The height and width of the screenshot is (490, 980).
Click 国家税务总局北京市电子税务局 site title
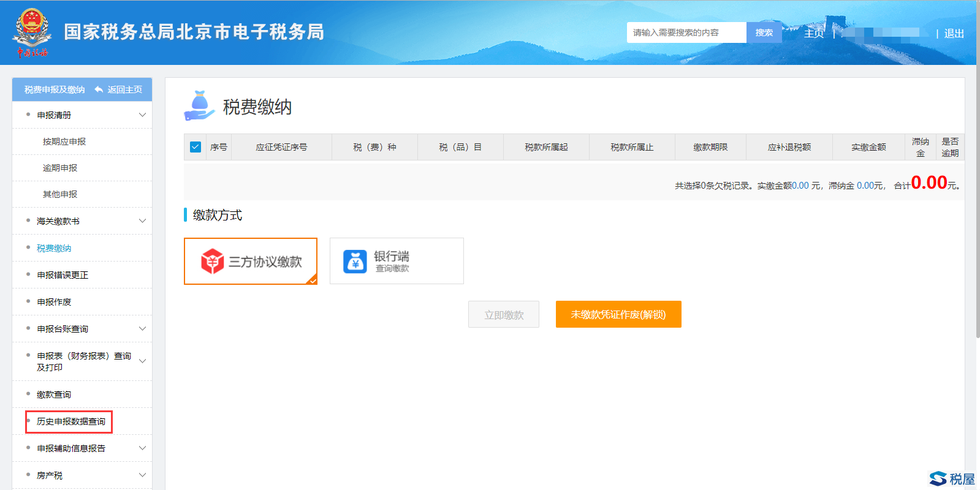point(194,32)
